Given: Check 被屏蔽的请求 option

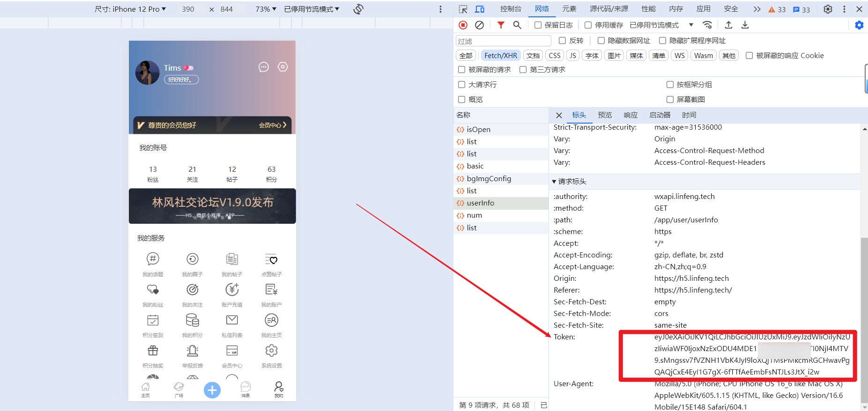Looking at the screenshot, I should click(x=461, y=69).
